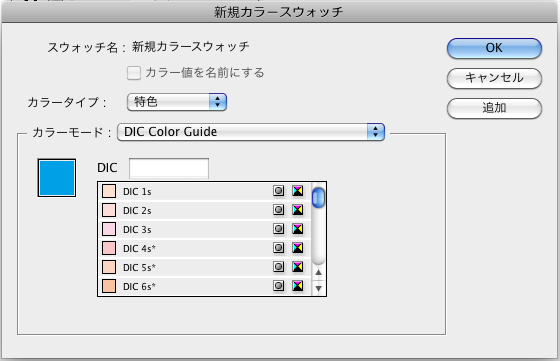Select DIC 6s* in the swatch list

click(x=204, y=286)
